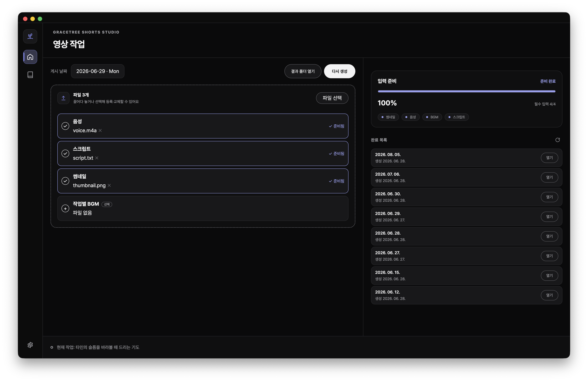588x382 pixels.
Task: Click the plus icon for 작업별 BGM
Action: point(65,209)
